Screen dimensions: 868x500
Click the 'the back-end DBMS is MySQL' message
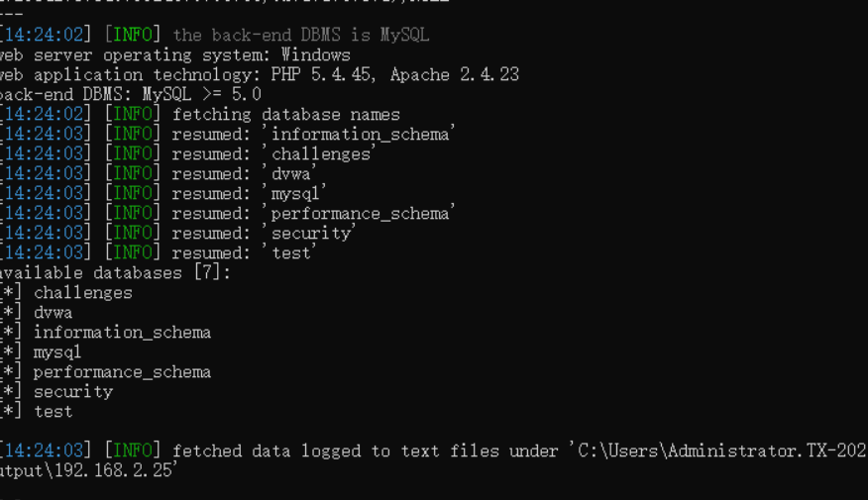pyautogui.click(x=301, y=36)
